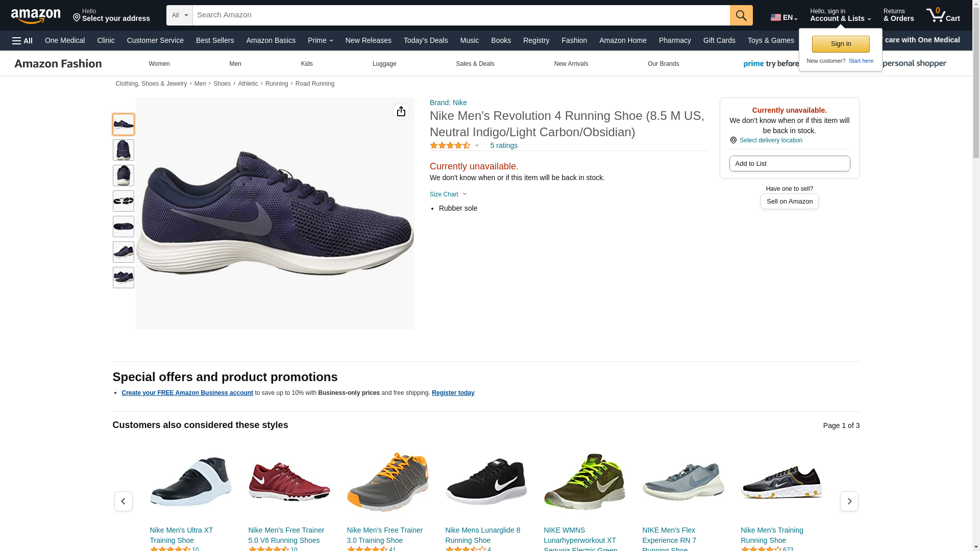Open the 5 ratings link
980x551 pixels.
coord(503,145)
